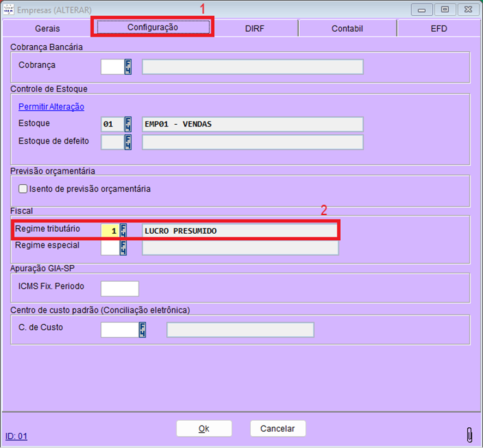Open the DIRF tab
The width and height of the screenshot is (483, 448).
pyautogui.click(x=255, y=28)
